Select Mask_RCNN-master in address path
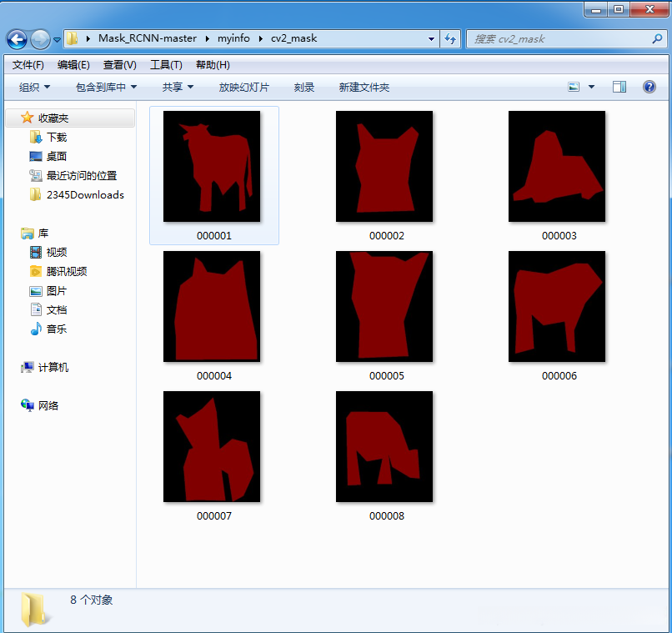Viewport: 672px width, 633px height. [x=148, y=38]
